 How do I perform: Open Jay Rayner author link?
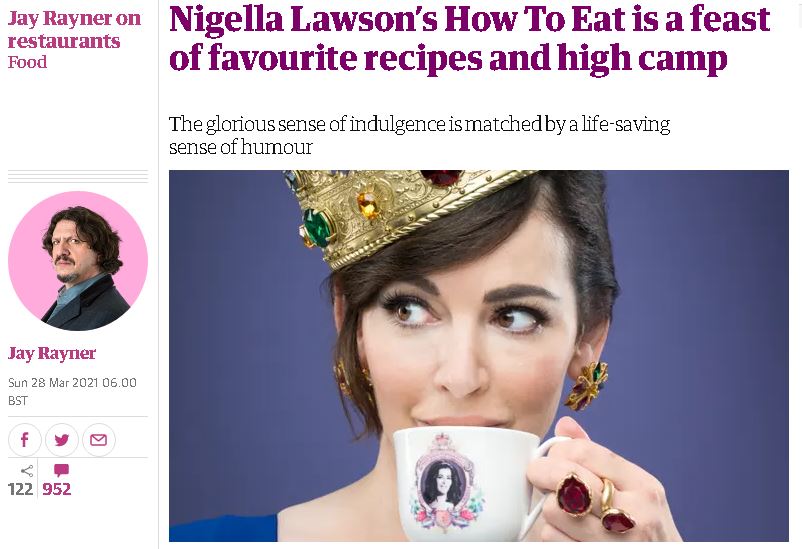point(52,353)
